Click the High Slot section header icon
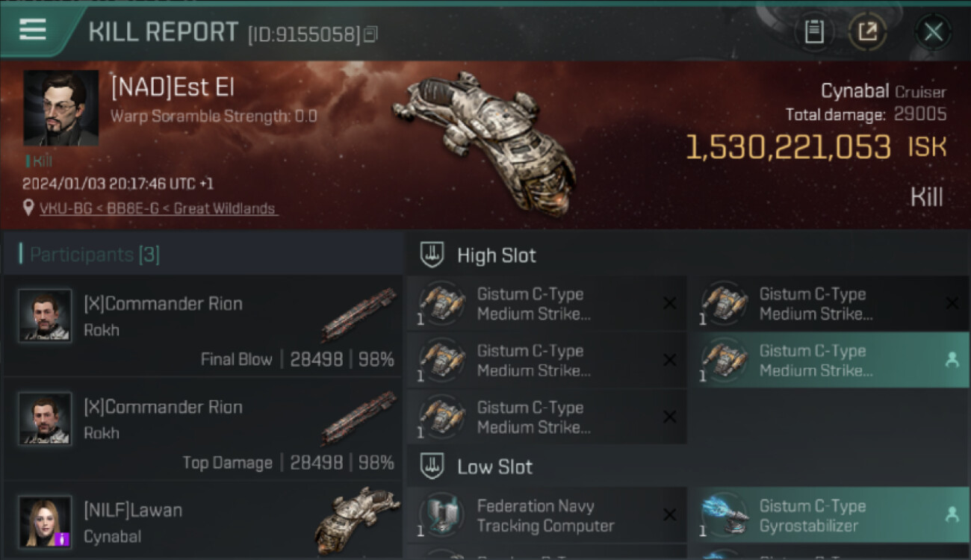 432,255
